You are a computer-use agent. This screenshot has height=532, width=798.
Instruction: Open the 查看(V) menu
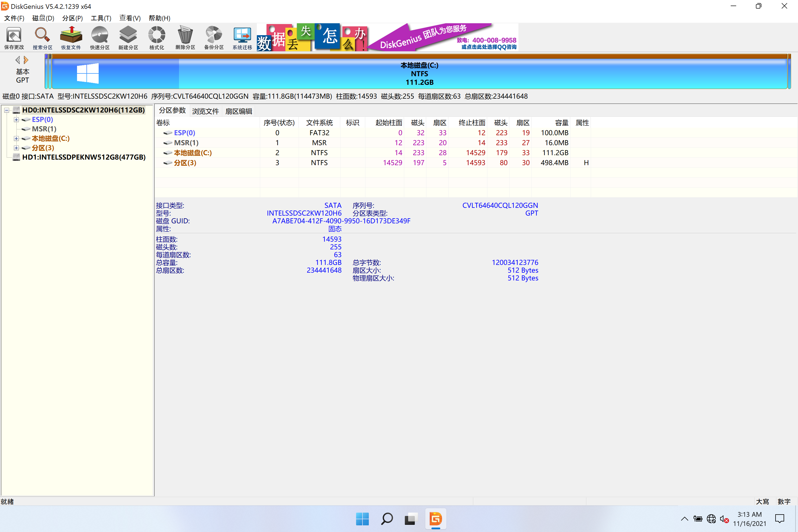(130, 18)
